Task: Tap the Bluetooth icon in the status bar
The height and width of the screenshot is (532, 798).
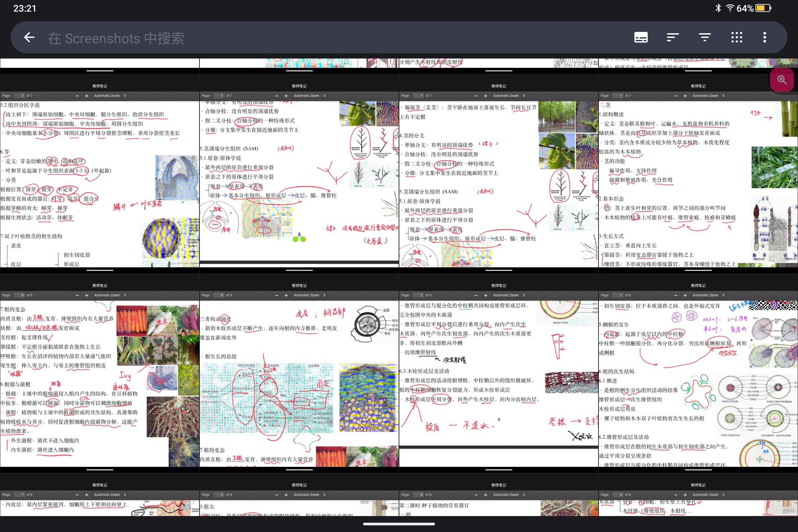Action: [718, 8]
